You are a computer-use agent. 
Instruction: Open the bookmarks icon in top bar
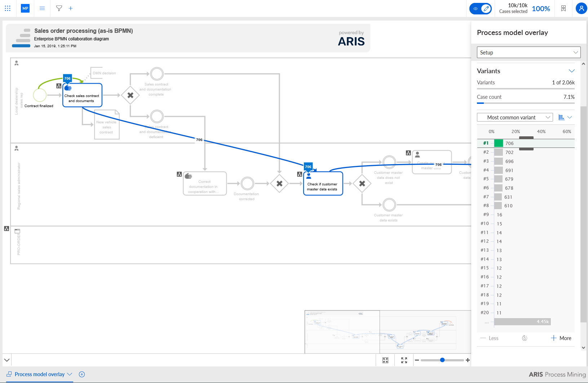[563, 8]
